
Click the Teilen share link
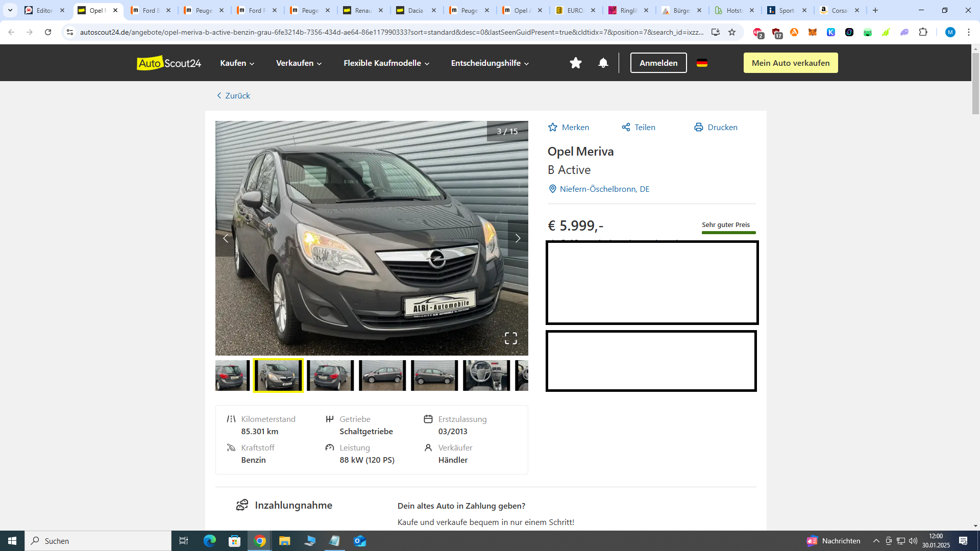pos(639,127)
